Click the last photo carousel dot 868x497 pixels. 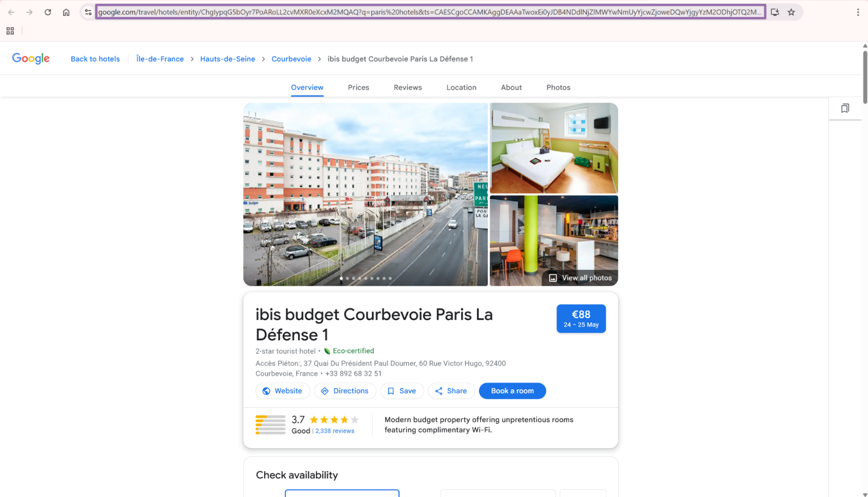coord(390,278)
